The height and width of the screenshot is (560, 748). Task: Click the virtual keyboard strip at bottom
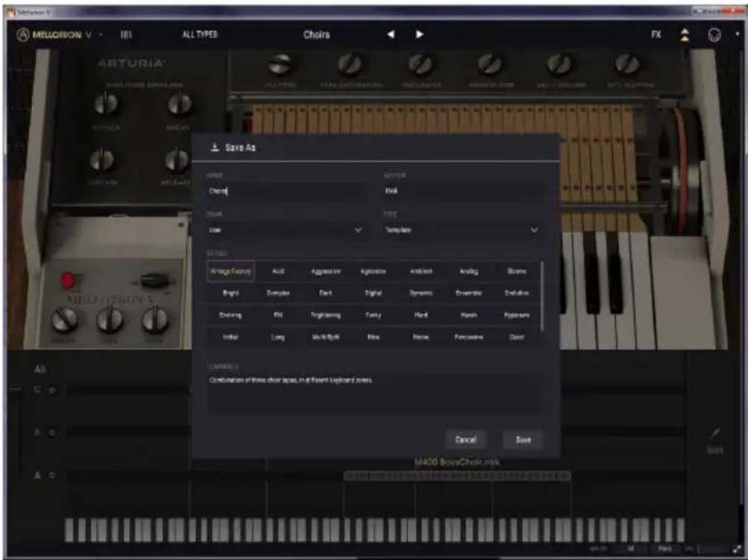tap(375, 529)
